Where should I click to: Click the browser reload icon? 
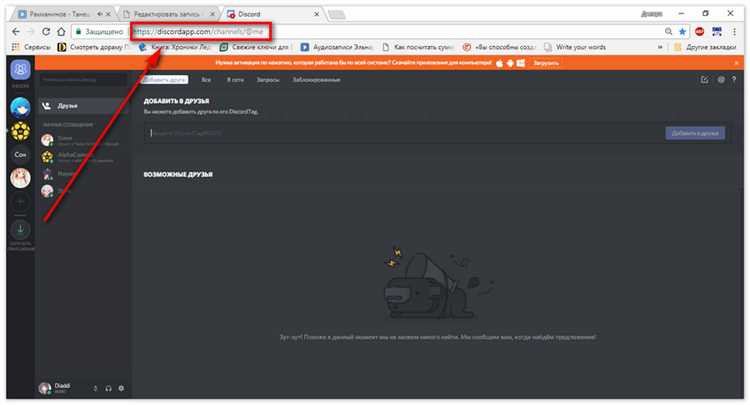46,32
